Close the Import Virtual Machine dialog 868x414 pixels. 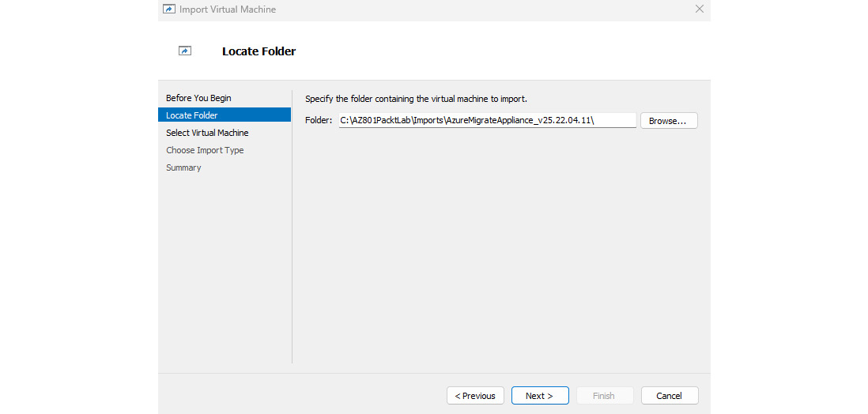click(x=700, y=9)
